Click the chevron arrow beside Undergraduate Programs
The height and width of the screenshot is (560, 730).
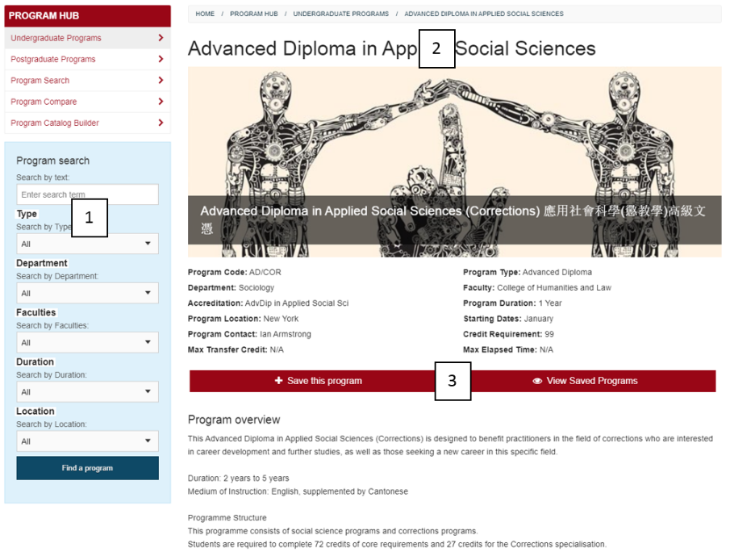click(x=161, y=38)
